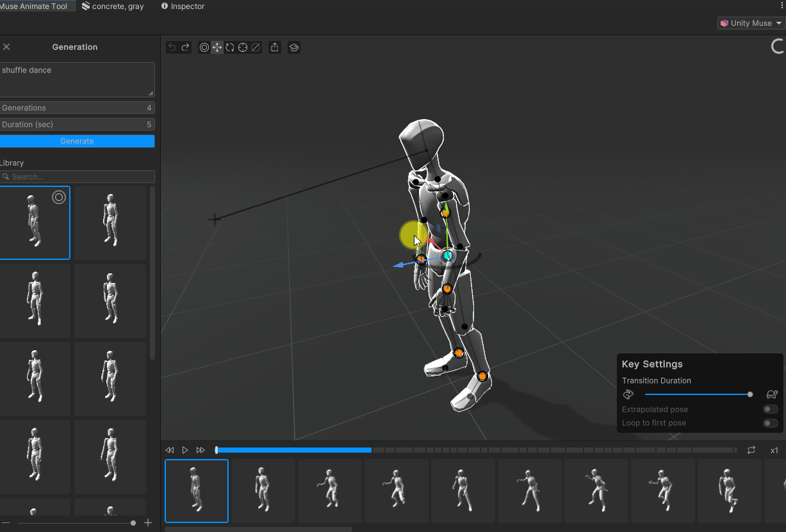Click the blue arrow gizmo axis handle

(x=399, y=264)
